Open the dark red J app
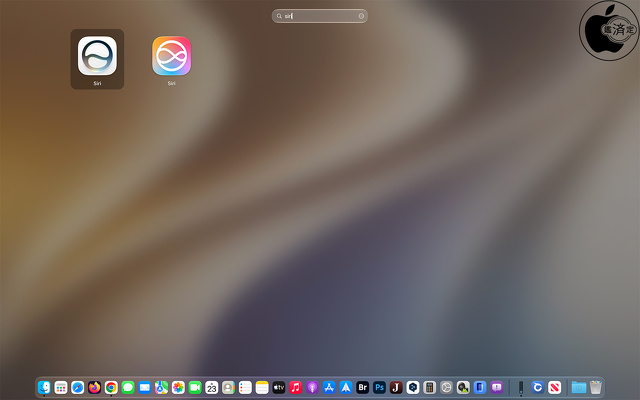Viewport: 640px width, 400px height. click(x=396, y=387)
